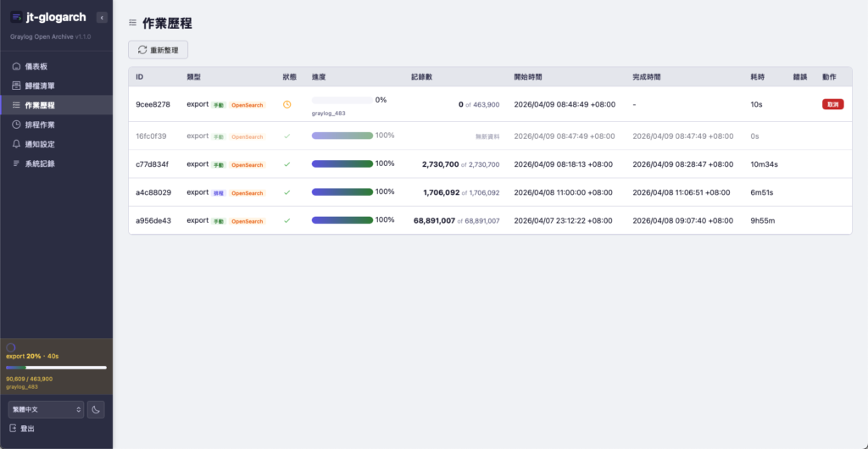This screenshot has height=449, width=868.
Task: Click the list icon beside the 作業歷程 heading
Action: pyautogui.click(x=132, y=23)
